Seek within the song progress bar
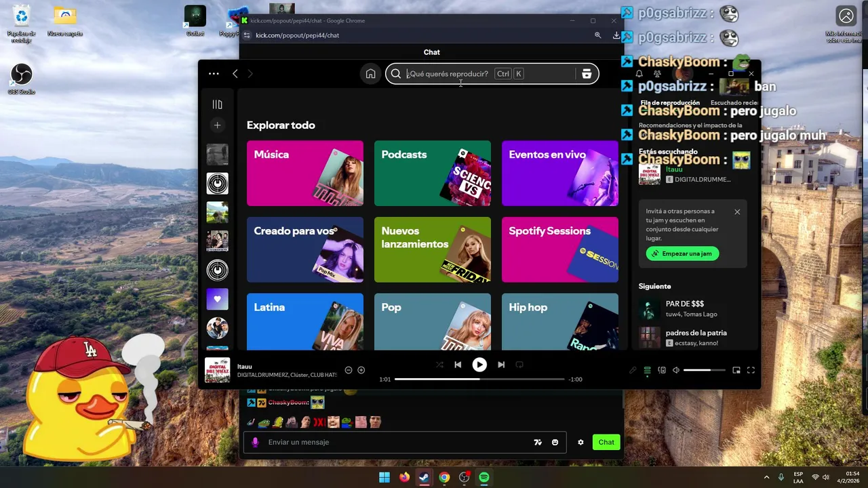 (x=479, y=380)
